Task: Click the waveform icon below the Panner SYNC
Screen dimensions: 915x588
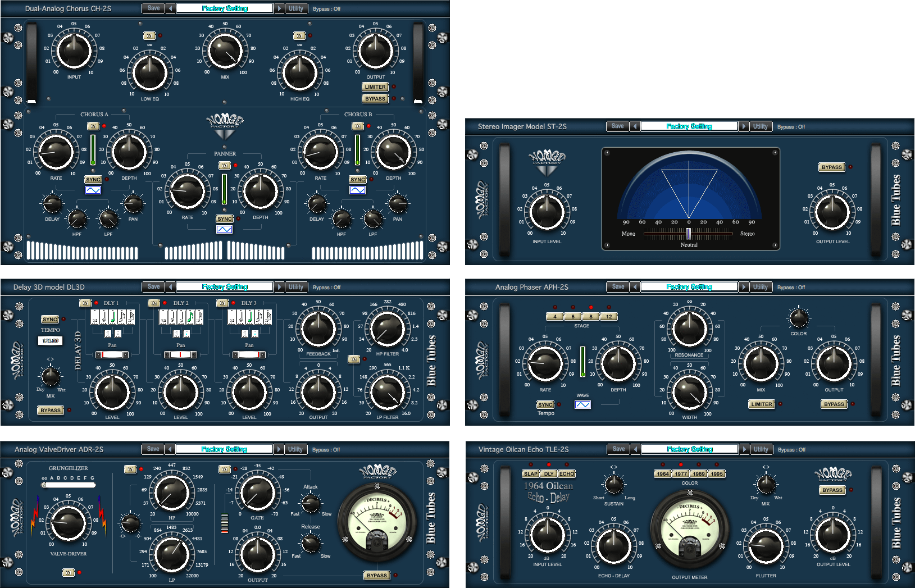Action: point(224,229)
